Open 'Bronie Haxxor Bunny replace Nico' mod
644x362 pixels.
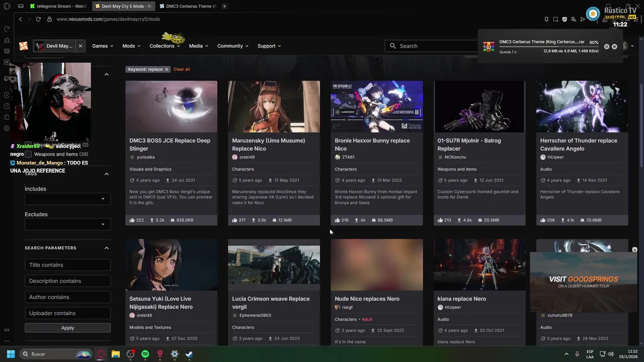coord(372,144)
